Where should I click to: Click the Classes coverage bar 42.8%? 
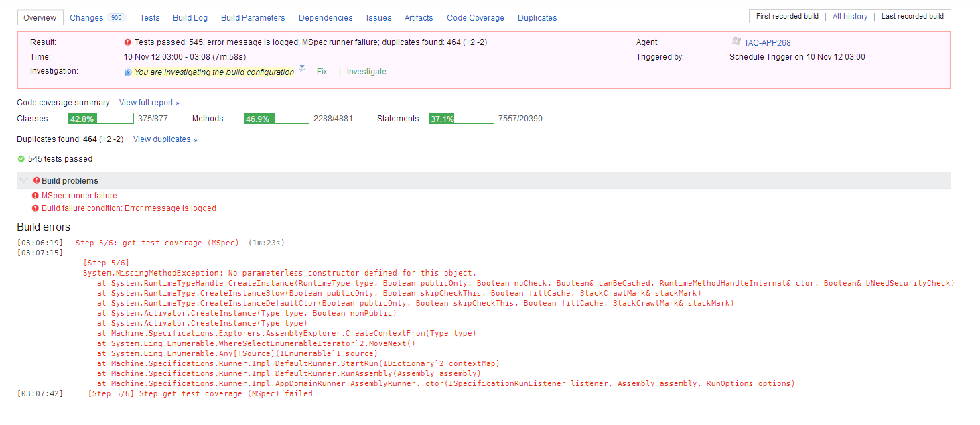(x=101, y=119)
